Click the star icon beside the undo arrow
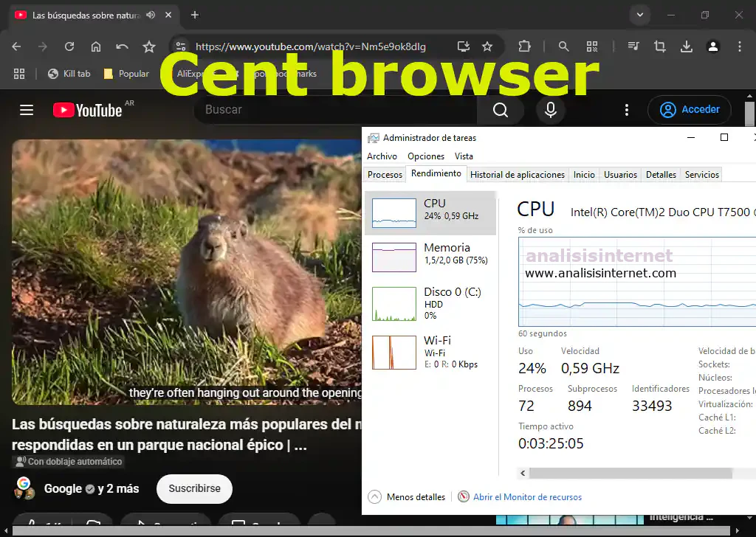This screenshot has height=537, width=756. [149, 46]
